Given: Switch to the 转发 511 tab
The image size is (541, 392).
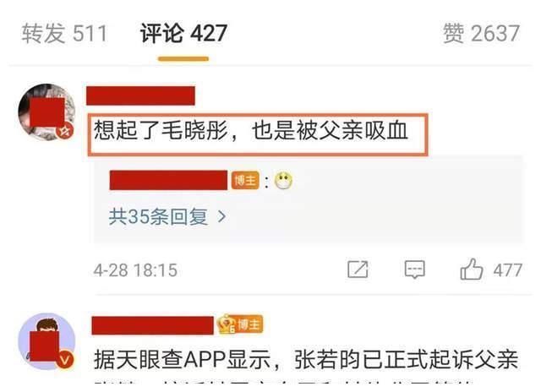Looking at the screenshot, I should (64, 34).
